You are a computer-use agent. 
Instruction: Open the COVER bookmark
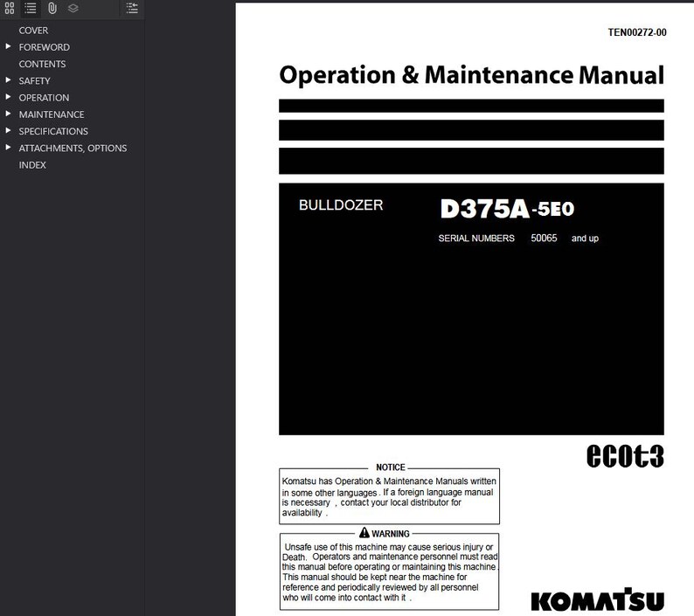click(33, 31)
